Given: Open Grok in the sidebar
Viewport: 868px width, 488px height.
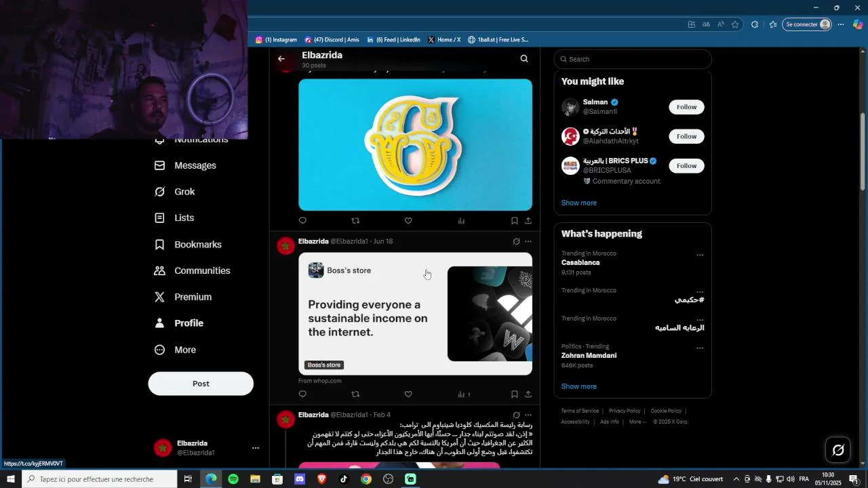Looking at the screenshot, I should tap(174, 192).
